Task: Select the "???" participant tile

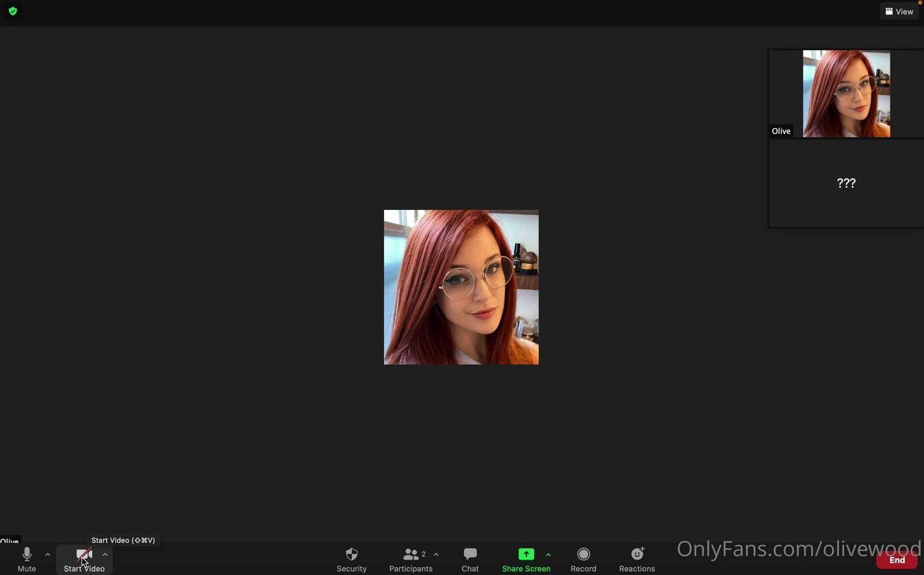Action: pyautogui.click(x=846, y=184)
